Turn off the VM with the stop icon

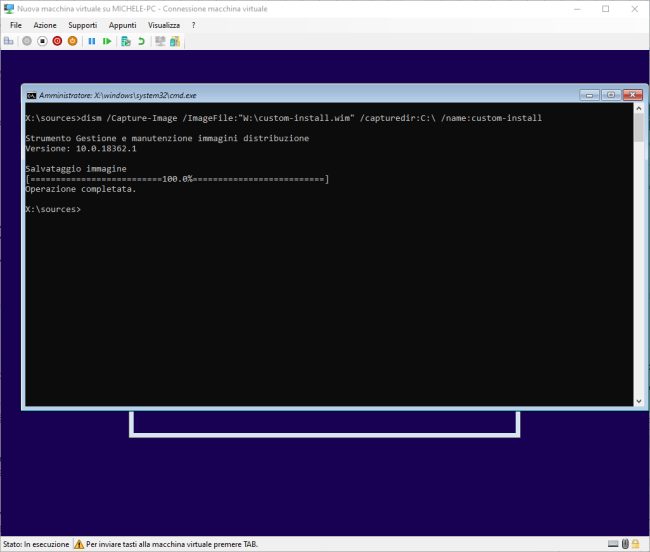click(x=42, y=41)
